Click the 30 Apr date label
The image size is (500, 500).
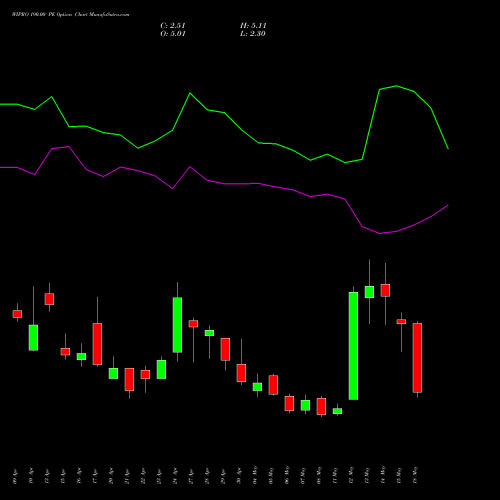[x=240, y=476]
